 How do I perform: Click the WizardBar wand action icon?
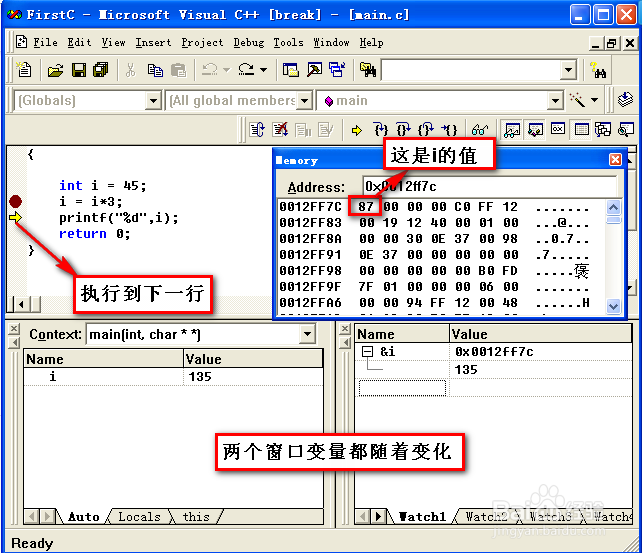point(577,100)
